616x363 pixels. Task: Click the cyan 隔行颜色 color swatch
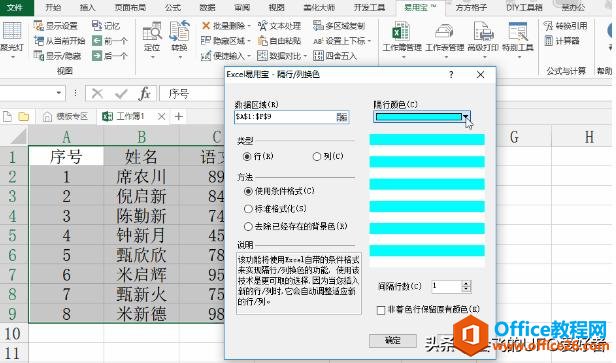coord(419,117)
